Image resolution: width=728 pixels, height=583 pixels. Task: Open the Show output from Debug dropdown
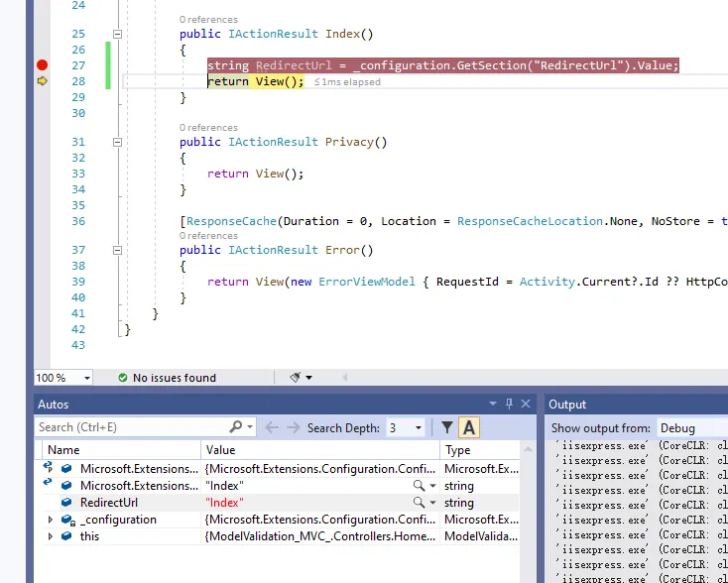(691, 428)
